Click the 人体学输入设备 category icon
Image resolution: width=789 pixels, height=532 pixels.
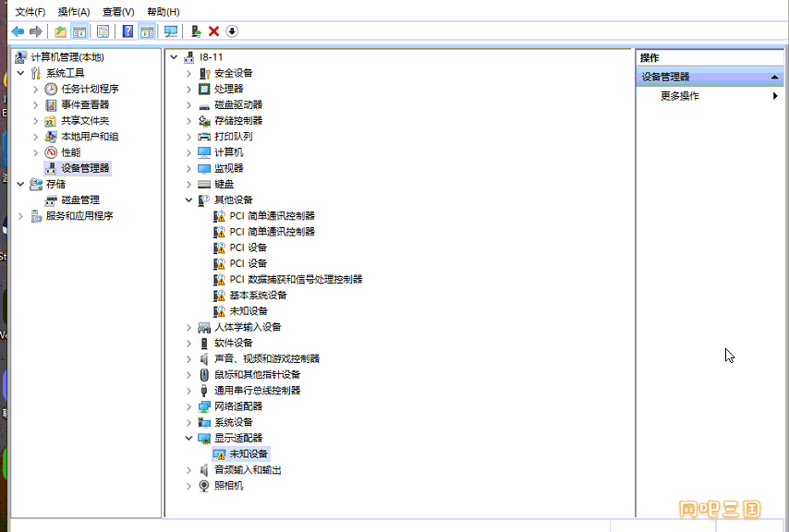click(x=204, y=328)
